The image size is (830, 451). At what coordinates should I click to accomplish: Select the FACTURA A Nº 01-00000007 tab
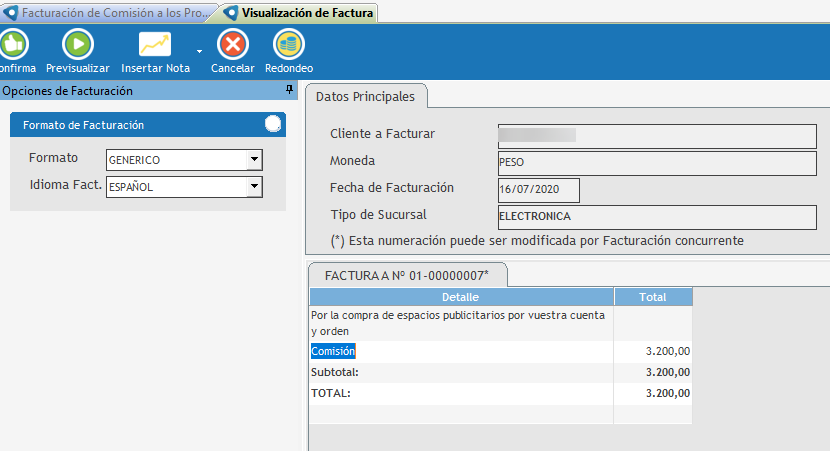click(x=407, y=275)
